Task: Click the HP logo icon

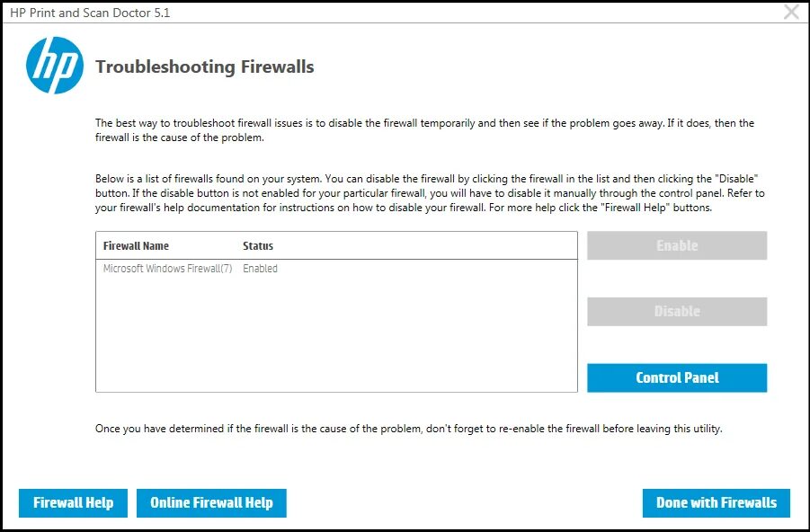Action: point(55,66)
